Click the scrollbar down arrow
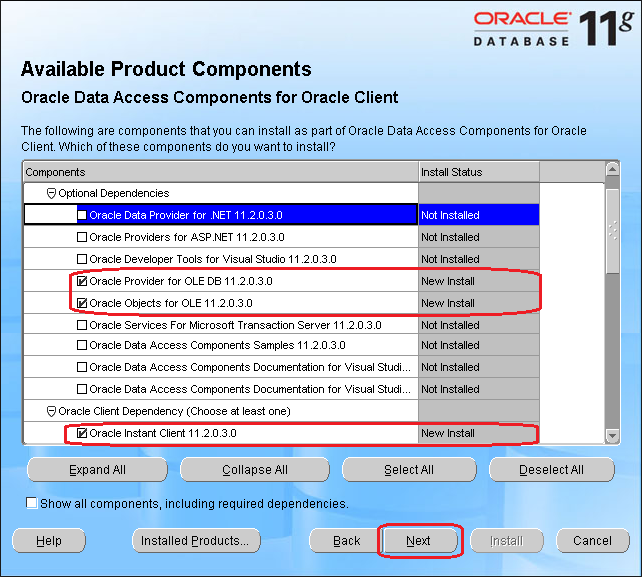The width and height of the screenshot is (642, 577). [613, 436]
